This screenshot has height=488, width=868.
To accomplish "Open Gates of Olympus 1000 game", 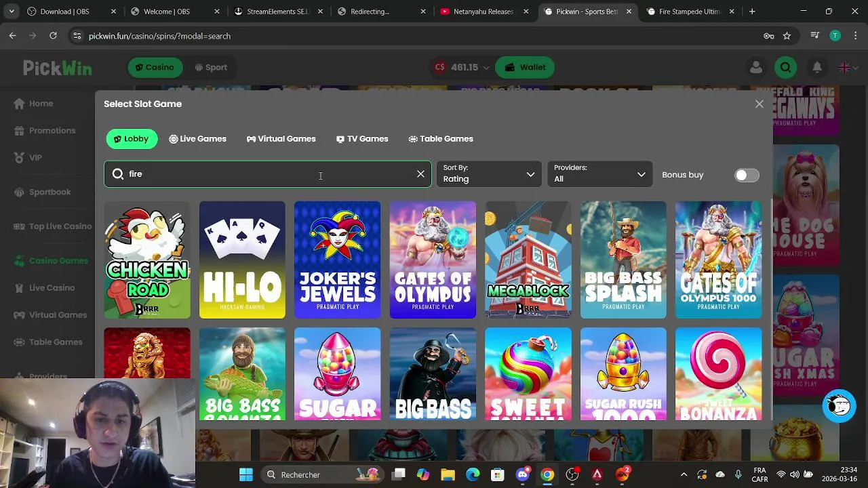I will point(718,260).
